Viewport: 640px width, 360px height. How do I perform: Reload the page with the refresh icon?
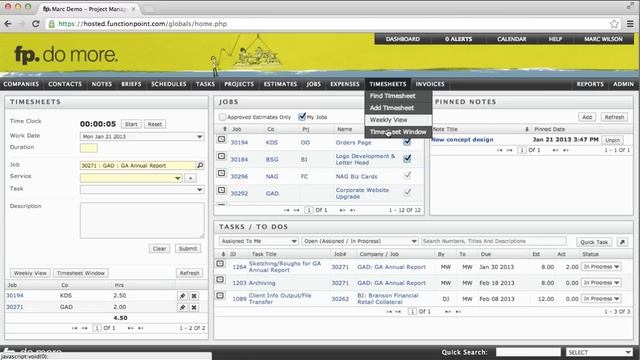(x=36, y=24)
